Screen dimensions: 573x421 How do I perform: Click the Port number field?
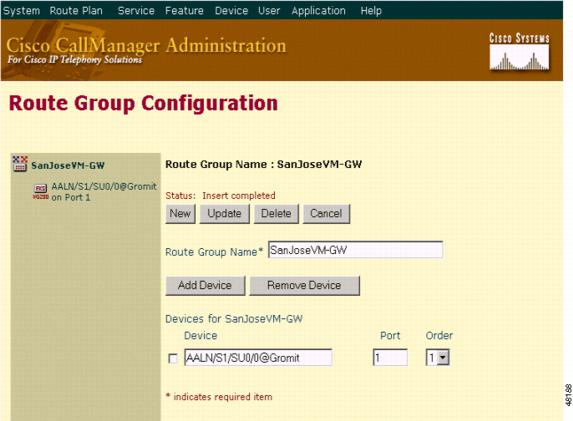[x=390, y=357]
